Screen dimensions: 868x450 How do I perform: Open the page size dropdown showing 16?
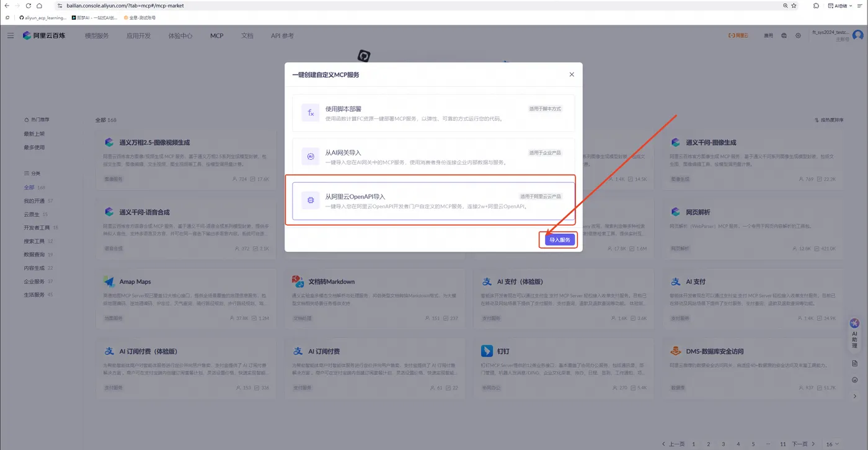click(833, 444)
